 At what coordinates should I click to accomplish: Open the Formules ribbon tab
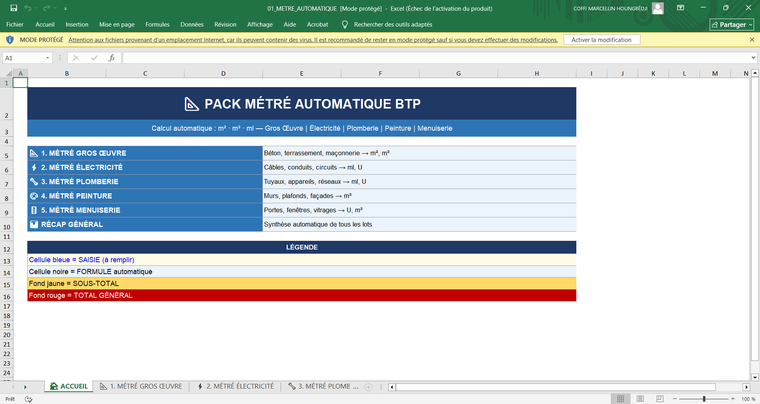pos(157,23)
